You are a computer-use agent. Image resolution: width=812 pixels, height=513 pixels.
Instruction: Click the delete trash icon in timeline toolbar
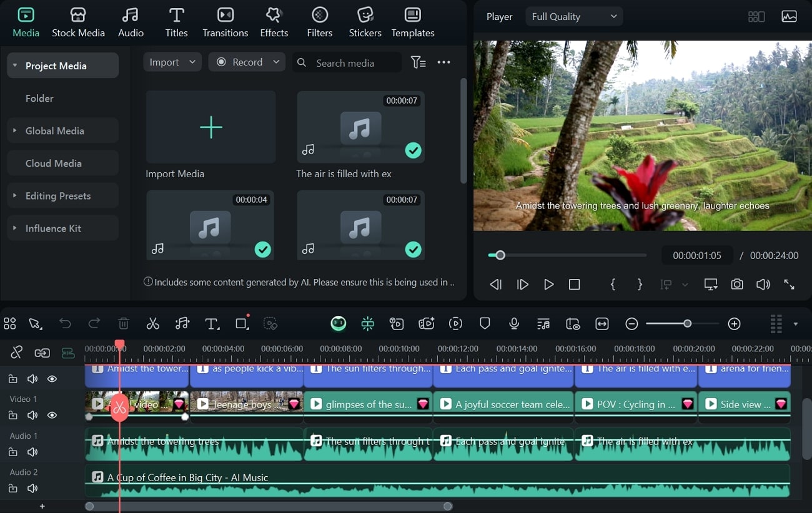(124, 323)
